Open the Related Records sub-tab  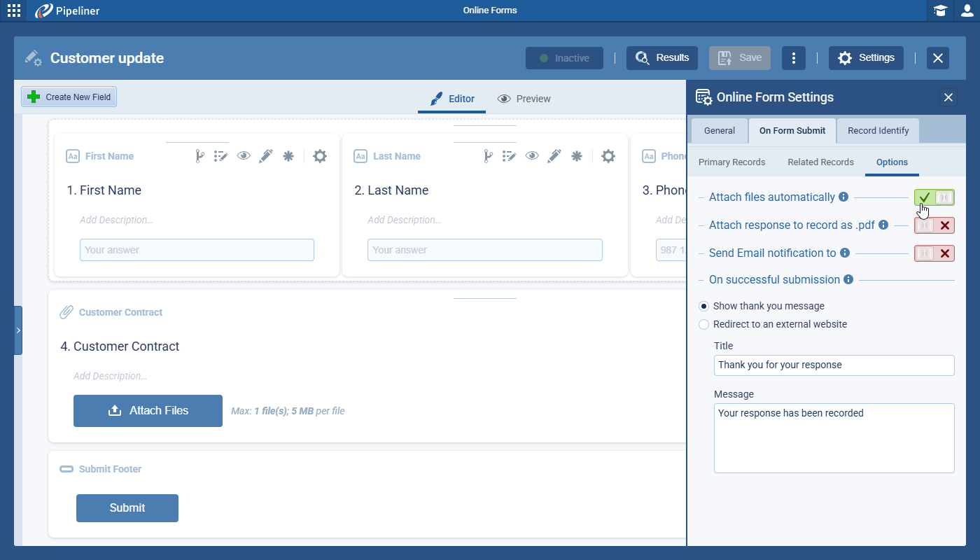pos(820,162)
